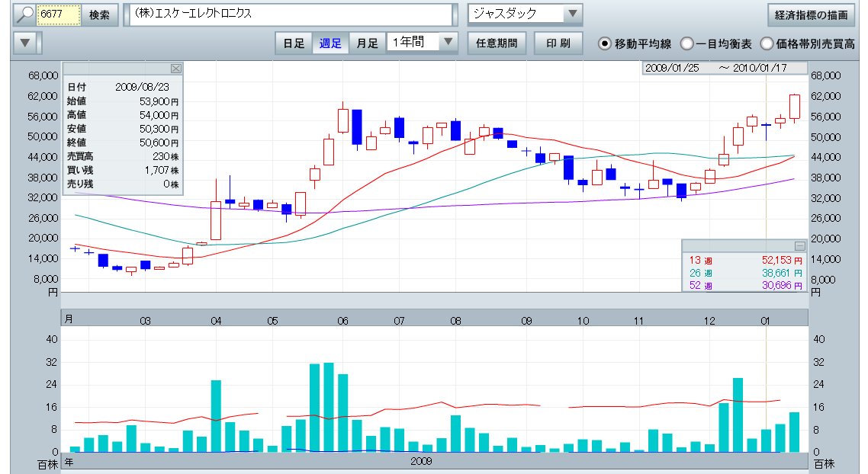Image resolution: width=868 pixels, height=474 pixels.
Task: Click the magnifying glass search icon
Action: pyautogui.click(x=25, y=14)
